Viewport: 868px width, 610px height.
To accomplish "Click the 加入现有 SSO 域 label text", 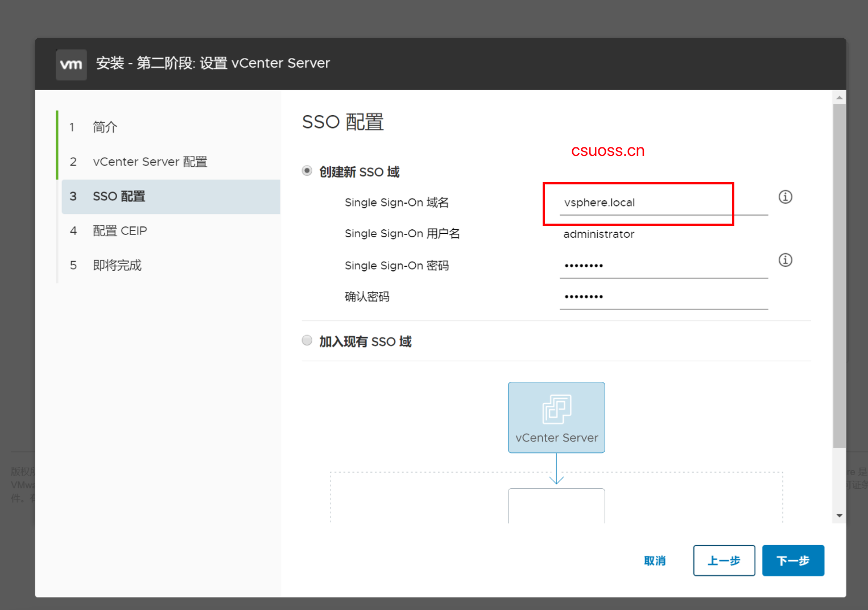I will [365, 341].
